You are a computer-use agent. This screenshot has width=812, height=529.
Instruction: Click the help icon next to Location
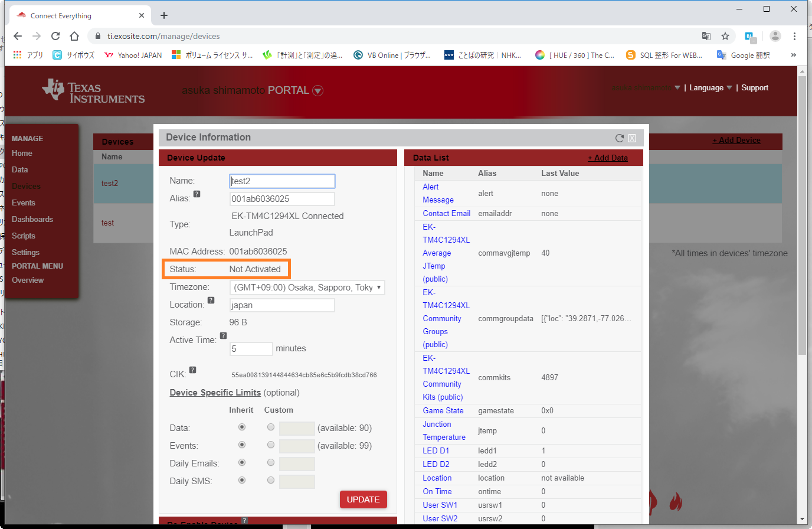[211, 300]
